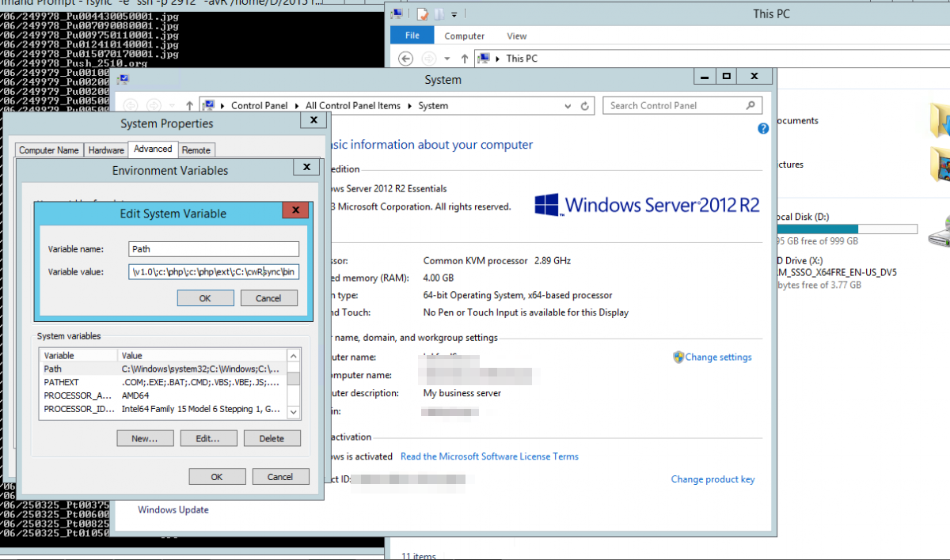
Task: Click the Change product key link
Action: pos(712,479)
